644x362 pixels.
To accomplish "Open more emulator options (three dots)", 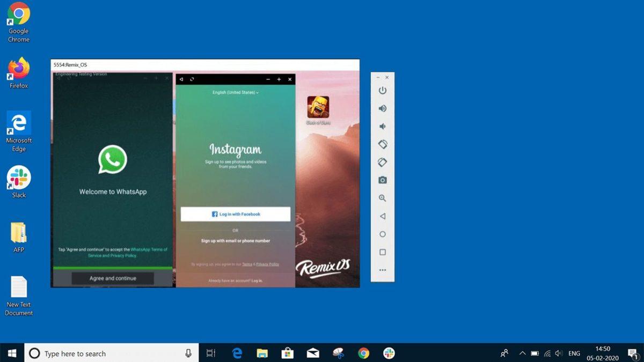I will click(x=382, y=270).
